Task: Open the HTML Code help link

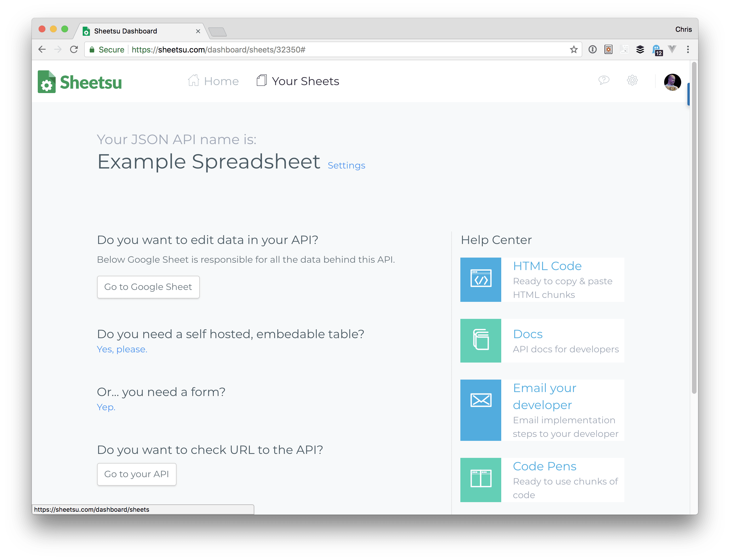Action: [x=547, y=266]
